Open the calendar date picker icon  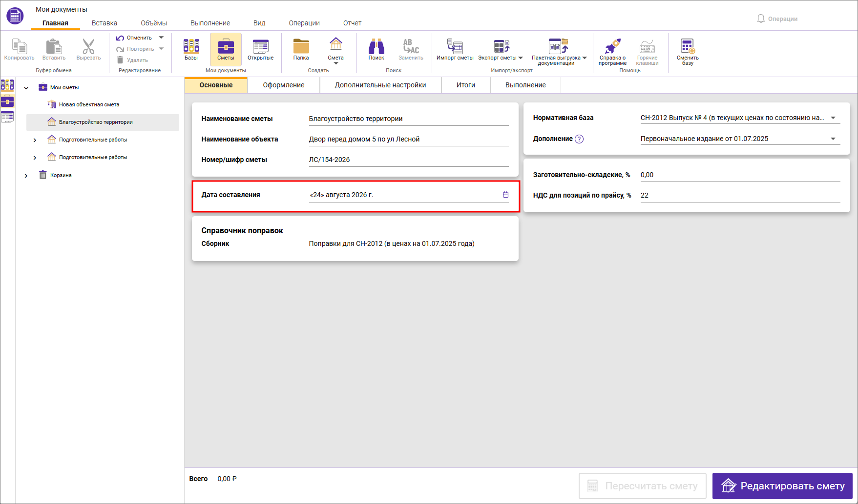point(505,195)
